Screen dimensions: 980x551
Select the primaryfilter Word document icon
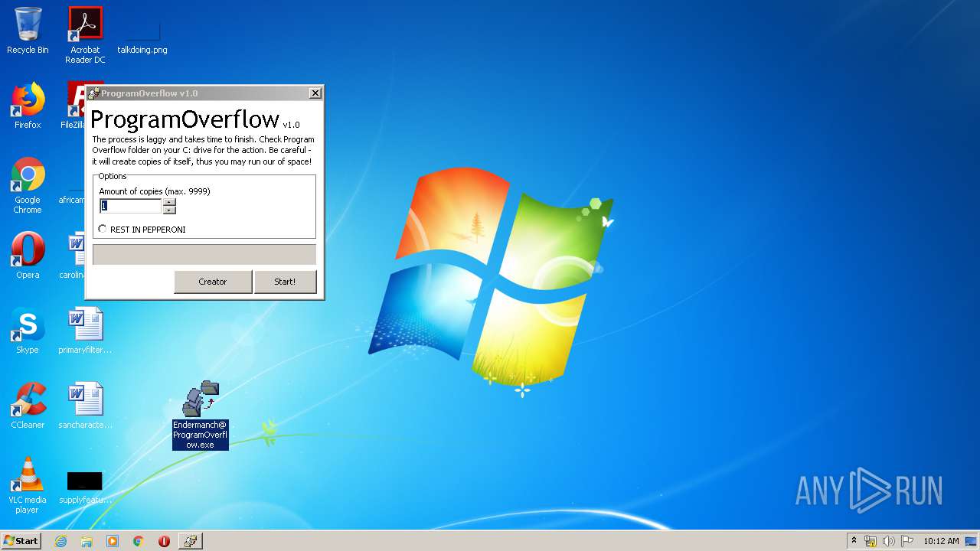pos(85,331)
